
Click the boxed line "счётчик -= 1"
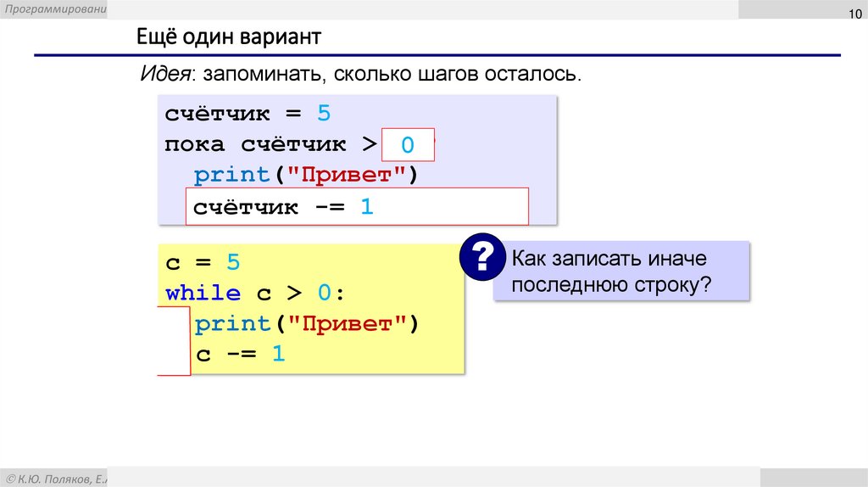pos(357,207)
